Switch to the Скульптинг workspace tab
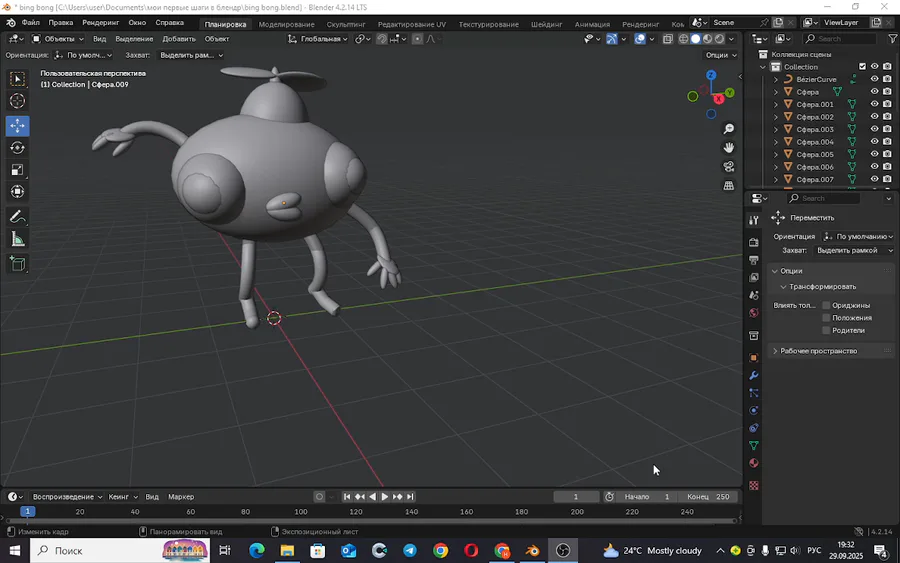Image resolution: width=900 pixels, height=563 pixels. point(345,24)
